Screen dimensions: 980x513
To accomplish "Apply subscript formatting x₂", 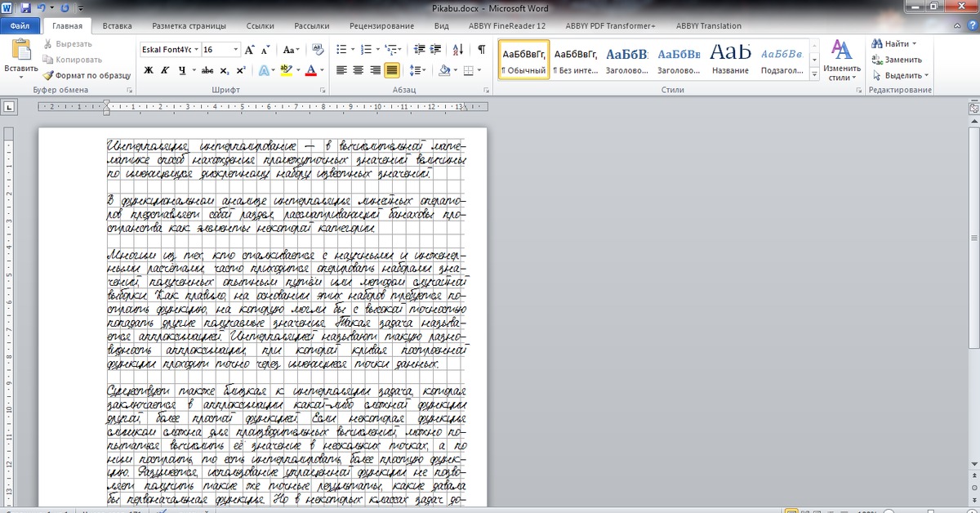I will pos(226,70).
